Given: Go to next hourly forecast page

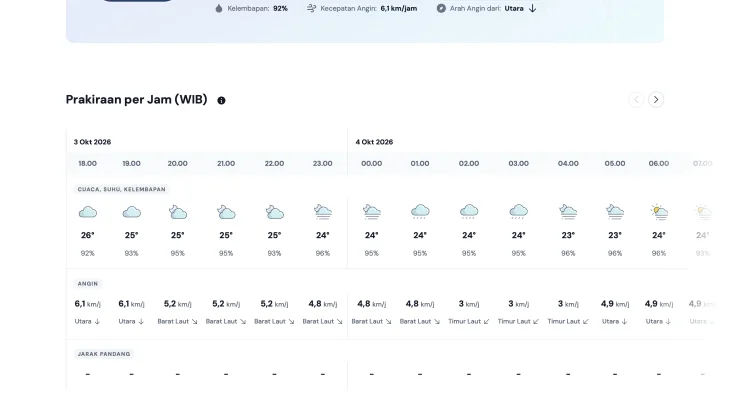Looking at the screenshot, I should point(656,99).
